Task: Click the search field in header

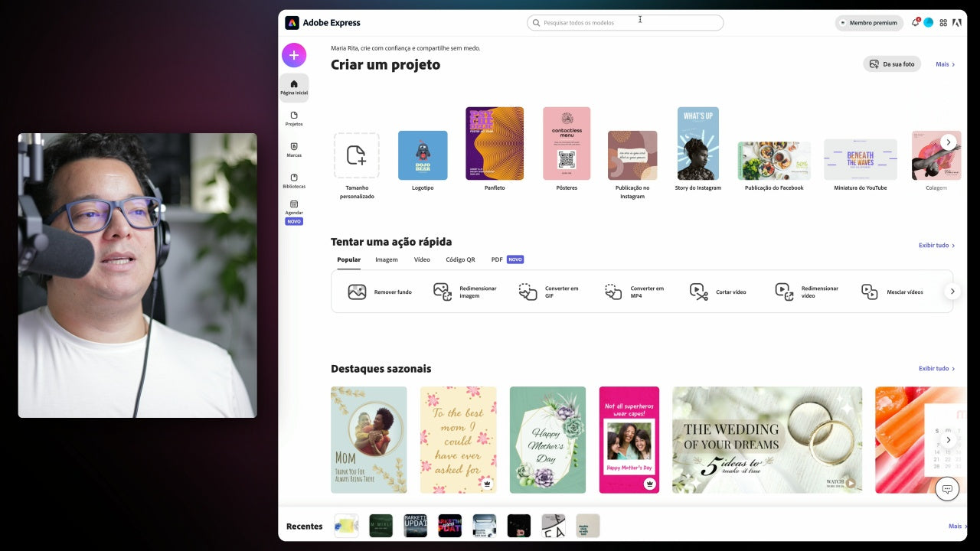Action: [625, 23]
